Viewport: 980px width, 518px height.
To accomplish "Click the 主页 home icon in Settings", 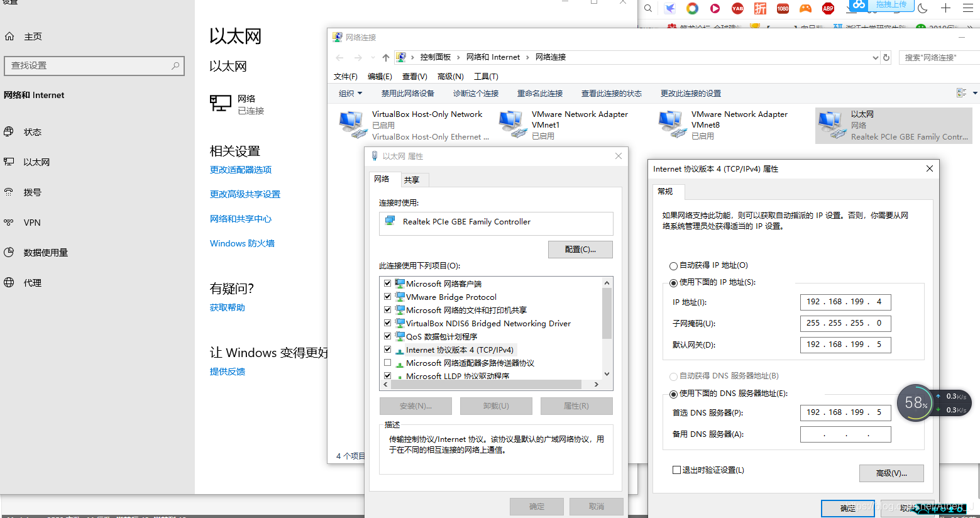I will point(9,36).
